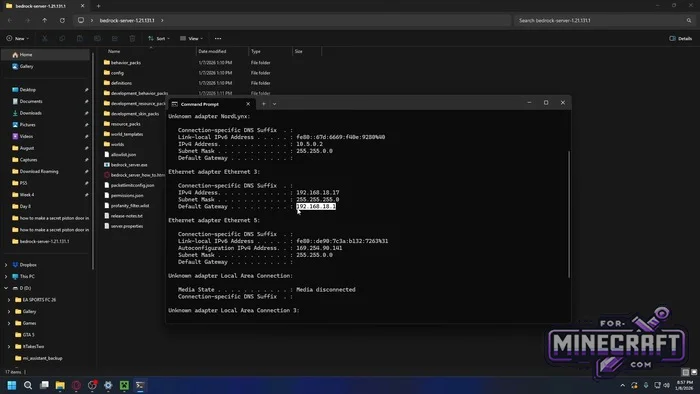Toggle the Details pane button
700x394 pixels.
(x=680, y=38)
